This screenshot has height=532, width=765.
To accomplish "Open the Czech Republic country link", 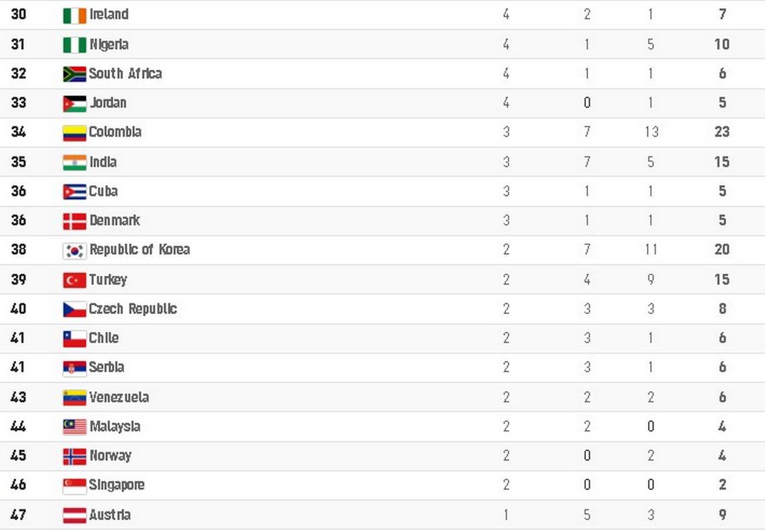I will pyautogui.click(x=133, y=309).
